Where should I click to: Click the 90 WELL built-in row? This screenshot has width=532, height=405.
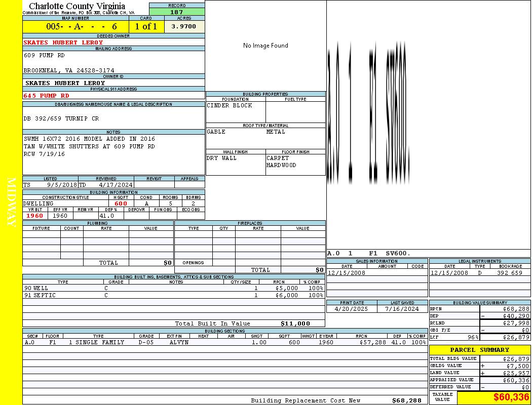pyautogui.click(x=173, y=288)
